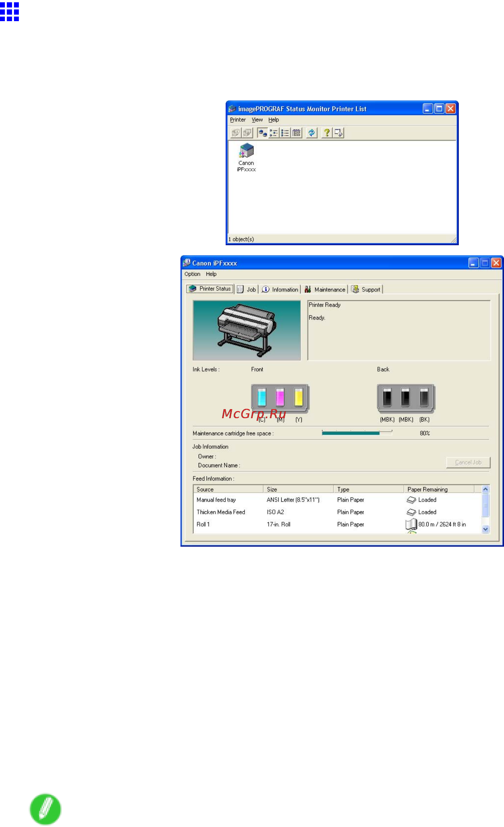
Task: Click the Refresh toolbar icon
Action: 312,133
